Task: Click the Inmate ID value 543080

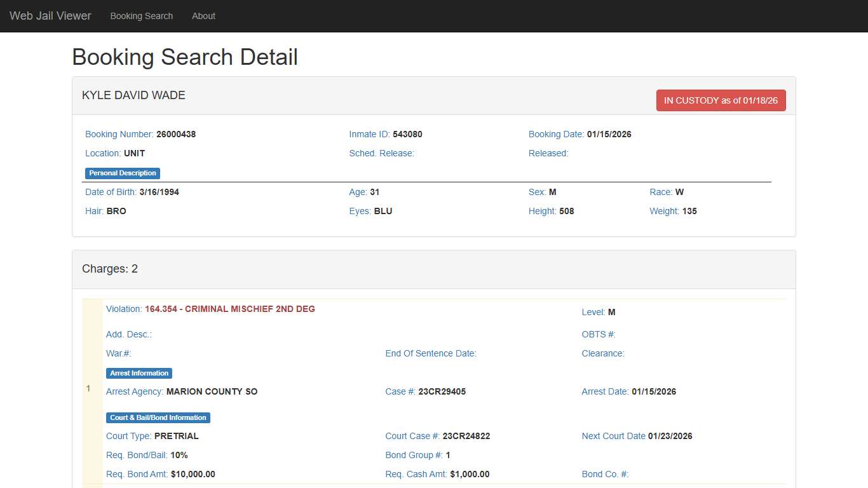Action: pos(407,134)
